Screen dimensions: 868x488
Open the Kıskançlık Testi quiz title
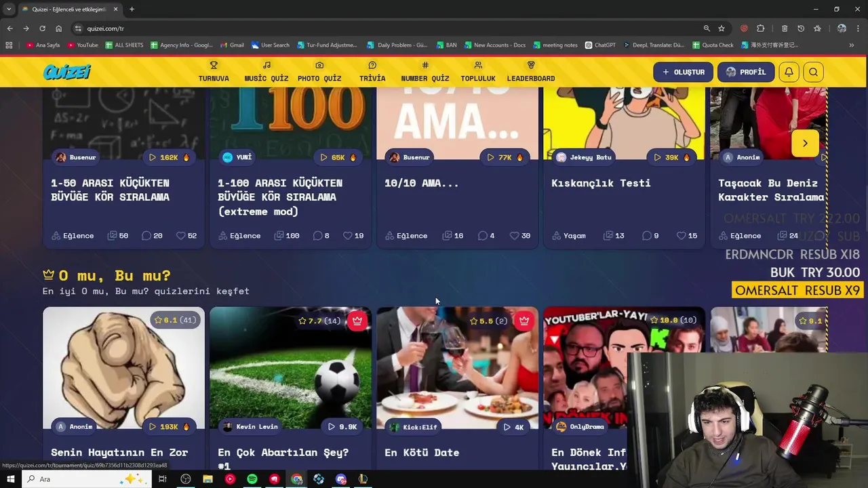(x=601, y=183)
